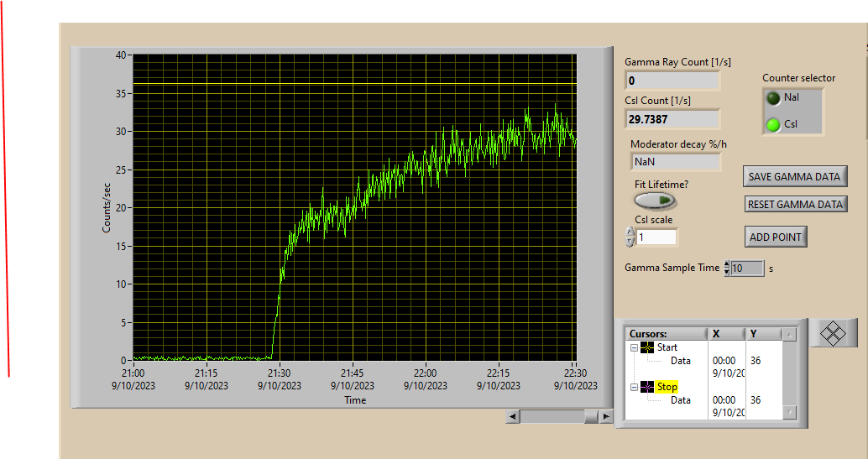
Task: Collapse the Stop cursor tree node
Action: pos(633,387)
